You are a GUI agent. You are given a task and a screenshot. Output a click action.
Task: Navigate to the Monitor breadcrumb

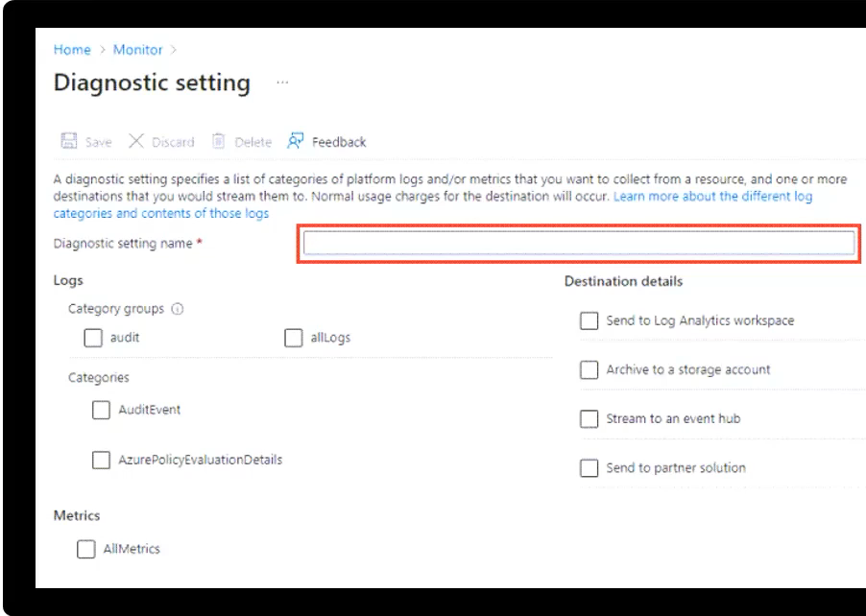coord(137,50)
